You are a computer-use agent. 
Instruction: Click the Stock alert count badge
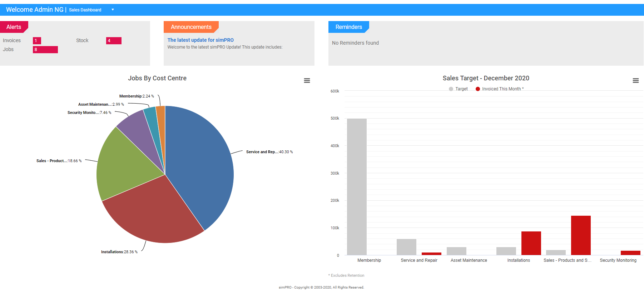114,41
